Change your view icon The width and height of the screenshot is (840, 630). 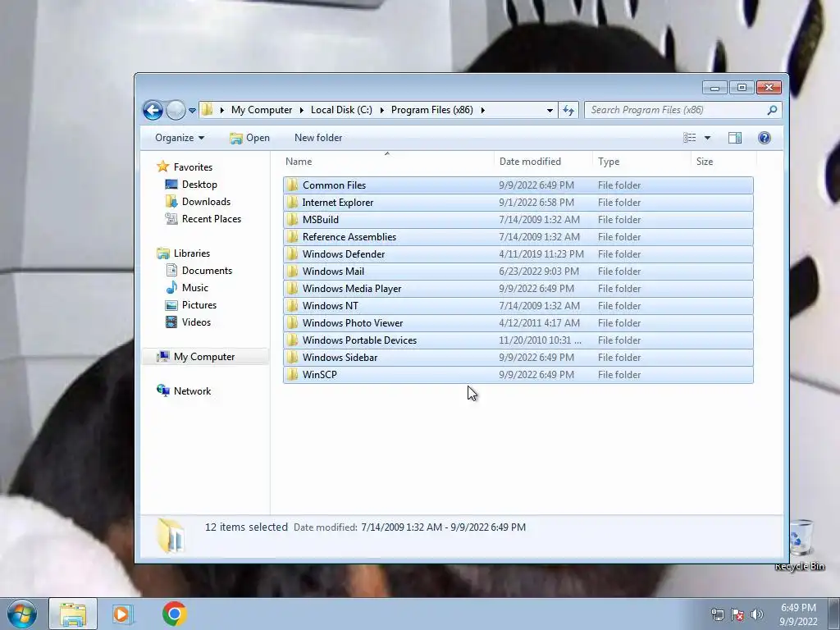(690, 138)
